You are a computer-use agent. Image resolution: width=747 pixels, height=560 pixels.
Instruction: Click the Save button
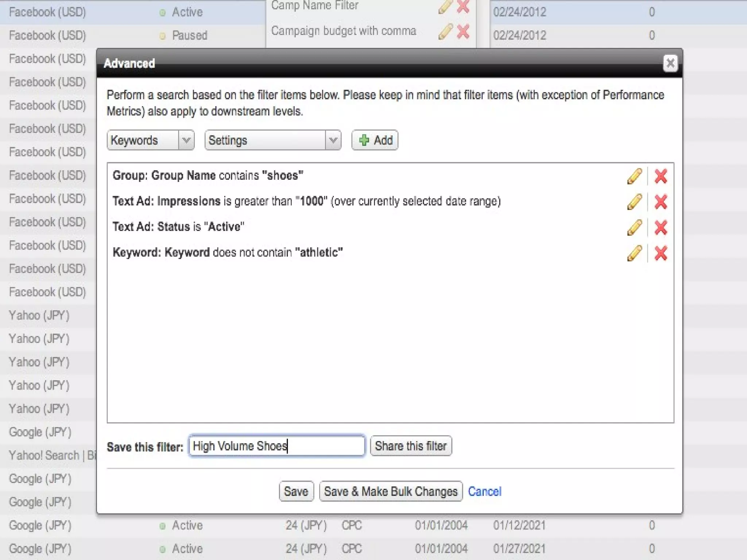coord(296,491)
